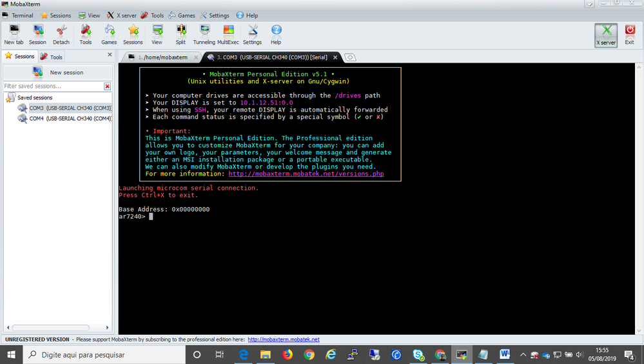The width and height of the screenshot is (644, 364).
Task: Open Settings from the toolbar
Action: coord(252,35)
